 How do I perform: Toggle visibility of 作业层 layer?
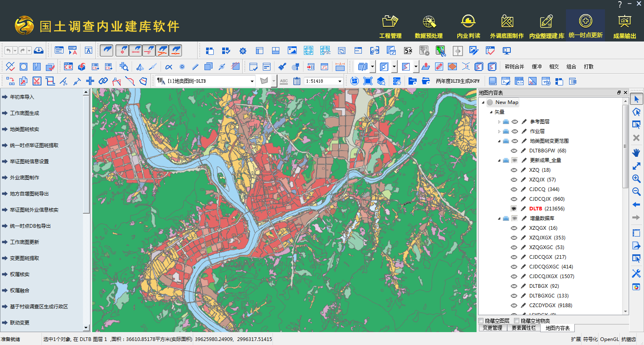515,131
